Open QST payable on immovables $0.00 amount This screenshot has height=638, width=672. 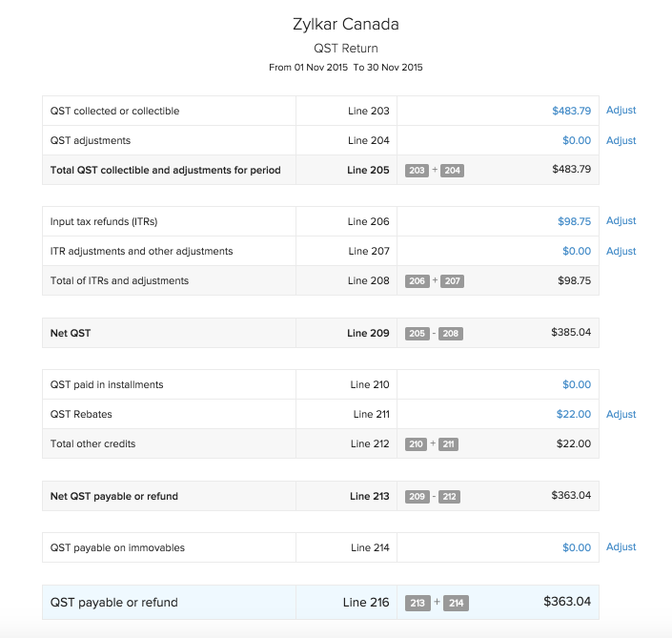576,548
